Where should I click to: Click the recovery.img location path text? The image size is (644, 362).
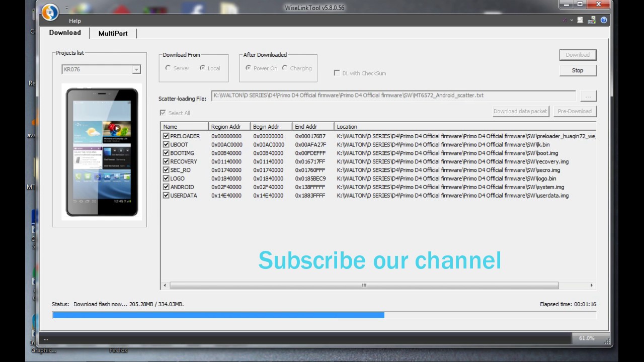tap(453, 161)
